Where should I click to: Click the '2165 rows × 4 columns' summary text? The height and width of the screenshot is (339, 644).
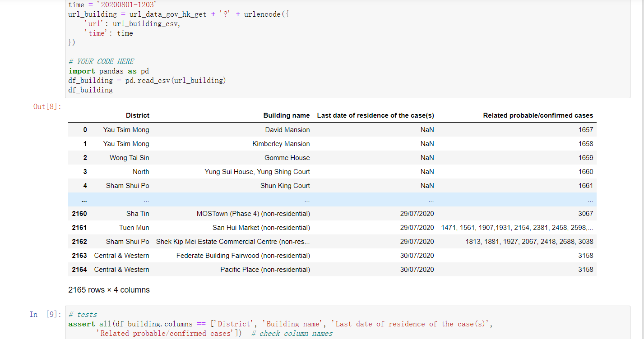click(x=109, y=289)
